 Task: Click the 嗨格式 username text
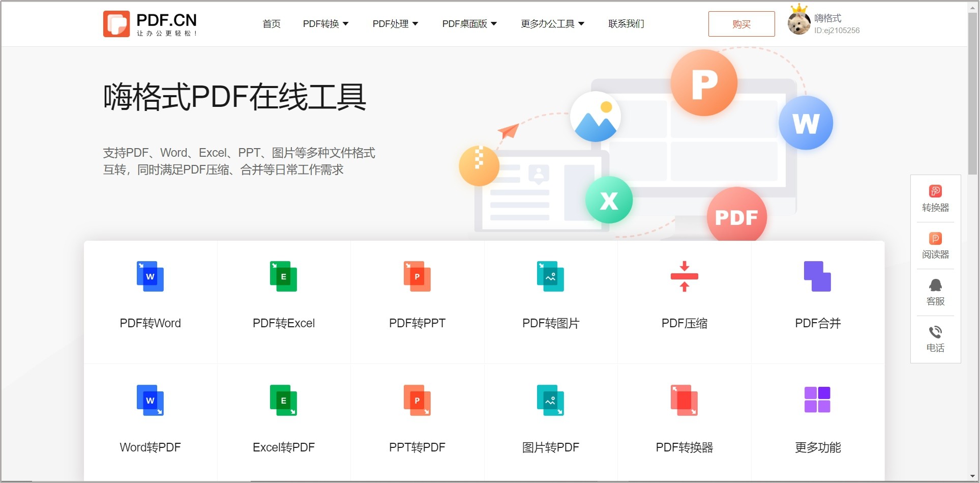point(827,18)
